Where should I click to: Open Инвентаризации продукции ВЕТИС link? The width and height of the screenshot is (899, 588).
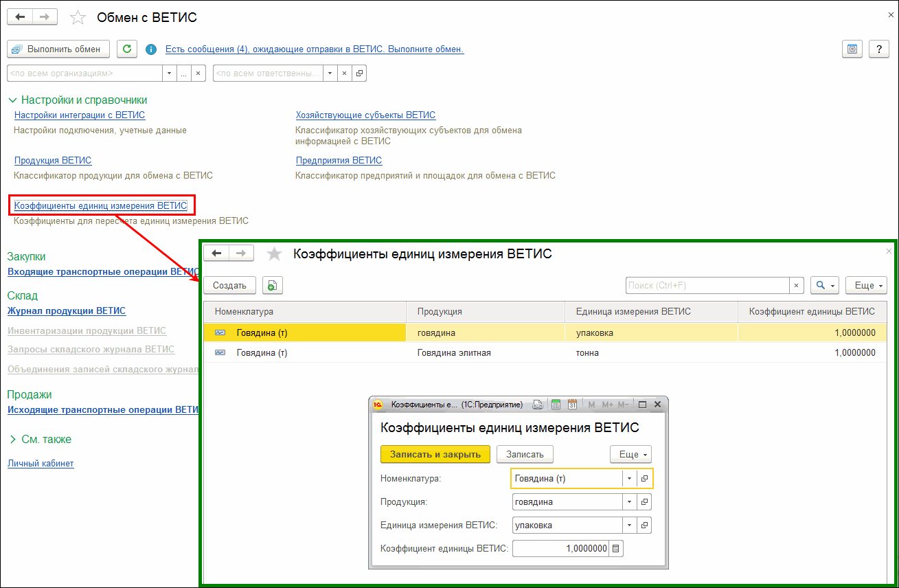87,330
